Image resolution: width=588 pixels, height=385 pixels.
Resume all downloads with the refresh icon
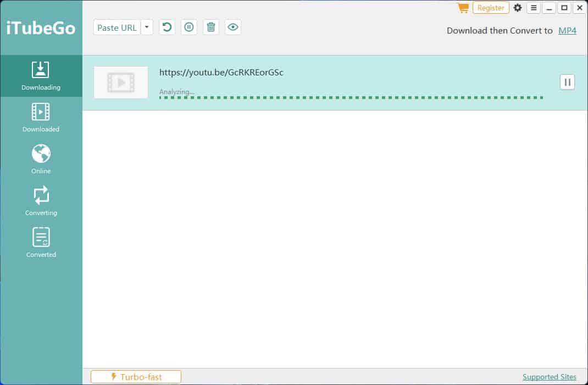pos(167,28)
